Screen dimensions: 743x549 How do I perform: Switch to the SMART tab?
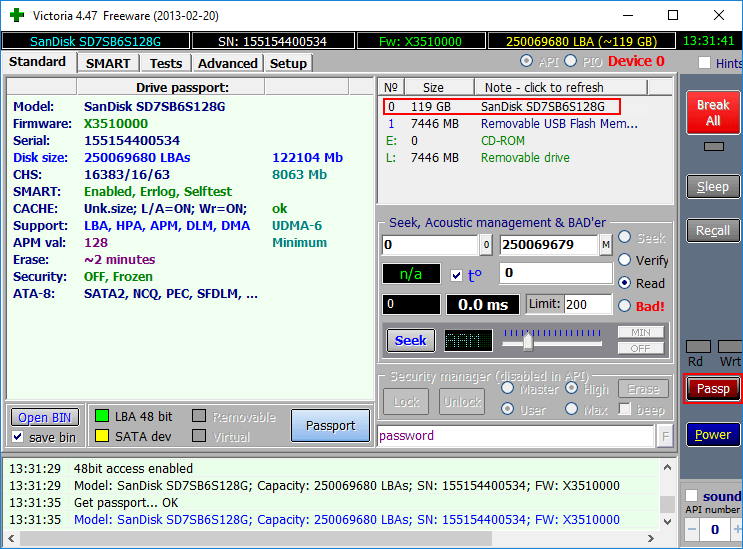[x=108, y=63]
